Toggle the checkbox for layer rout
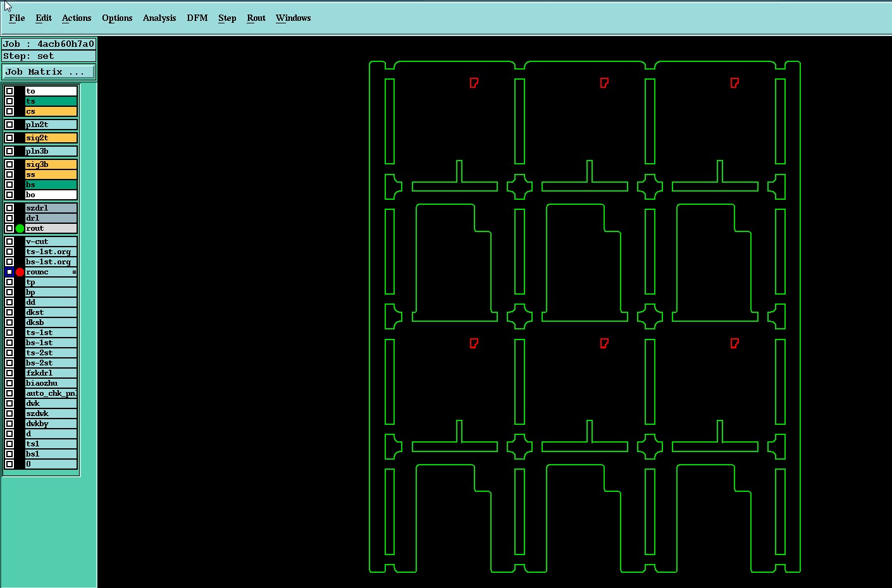This screenshot has width=892, height=588. coord(9,228)
